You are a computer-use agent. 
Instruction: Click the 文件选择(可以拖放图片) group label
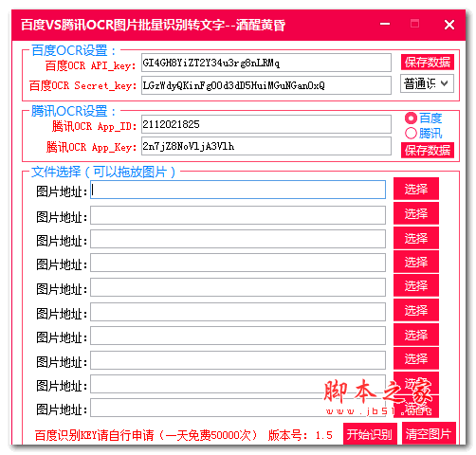(x=103, y=172)
